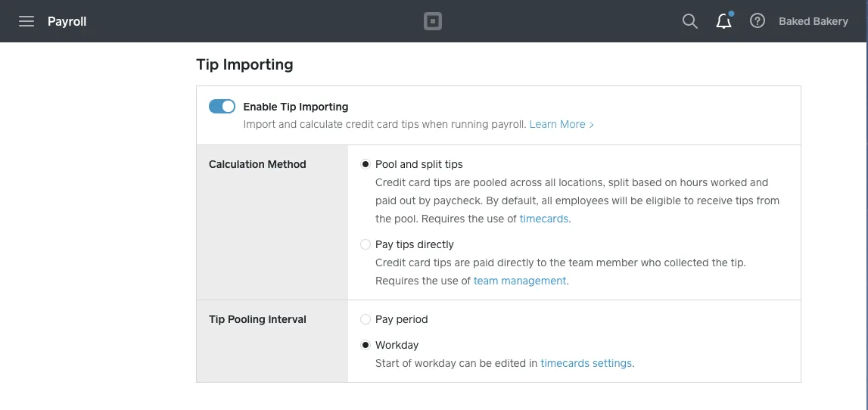Open notifications bell icon

(x=724, y=21)
